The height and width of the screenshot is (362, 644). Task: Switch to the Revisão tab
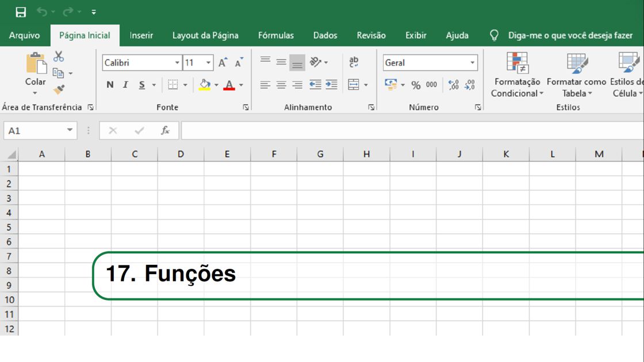coord(371,35)
